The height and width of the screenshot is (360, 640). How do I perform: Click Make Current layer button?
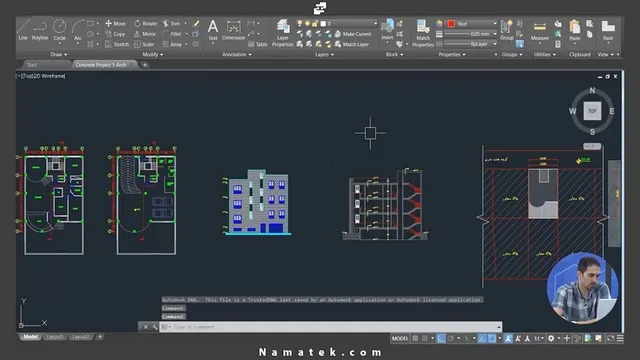pos(353,34)
